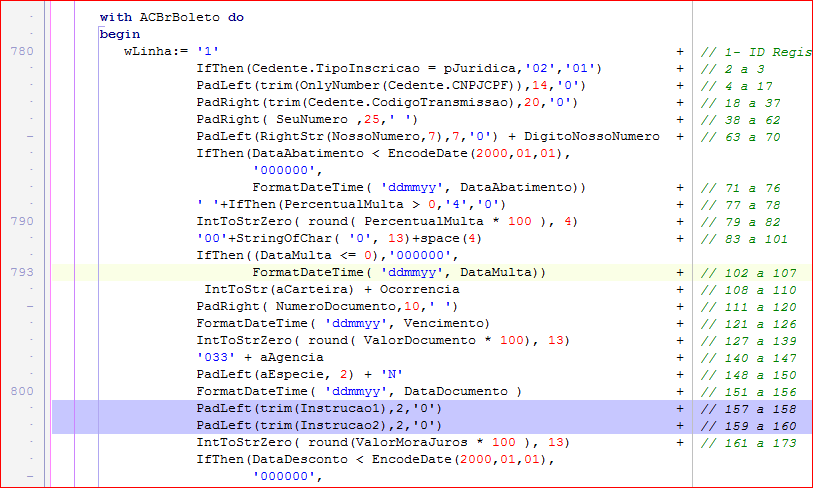Click the comment '// 18 a 37'
Screen dimensions: 813x488
[740, 103]
